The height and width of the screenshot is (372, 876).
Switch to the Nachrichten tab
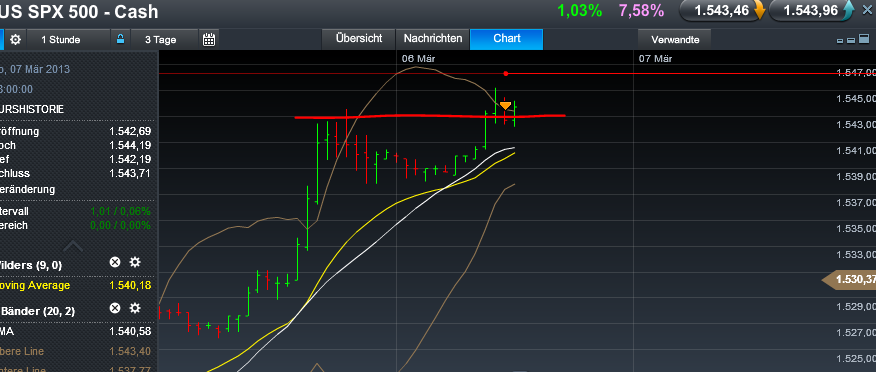pos(433,39)
